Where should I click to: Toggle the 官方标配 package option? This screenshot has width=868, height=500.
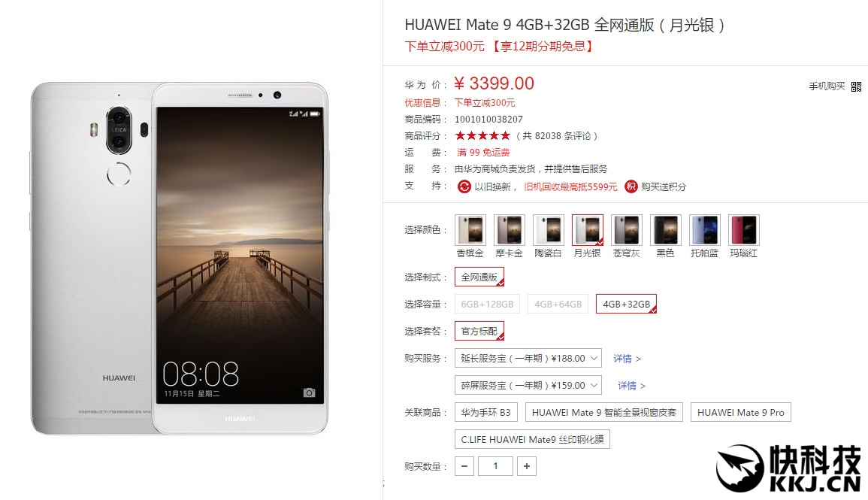[479, 331]
